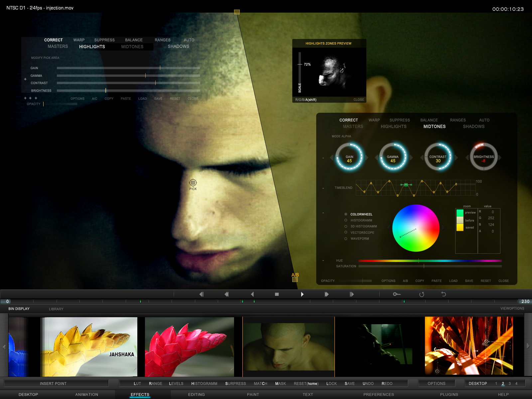This screenshot has width=532, height=399.
Task: Click the split-line handle at the top of the viewer
Action: tap(237, 12)
